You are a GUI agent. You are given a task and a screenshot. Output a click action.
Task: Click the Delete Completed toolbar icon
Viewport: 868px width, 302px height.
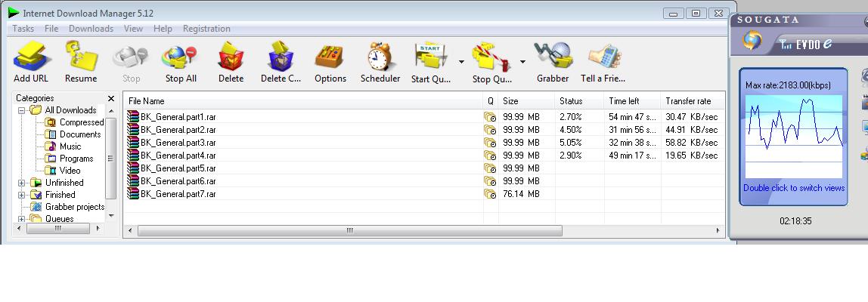281,57
